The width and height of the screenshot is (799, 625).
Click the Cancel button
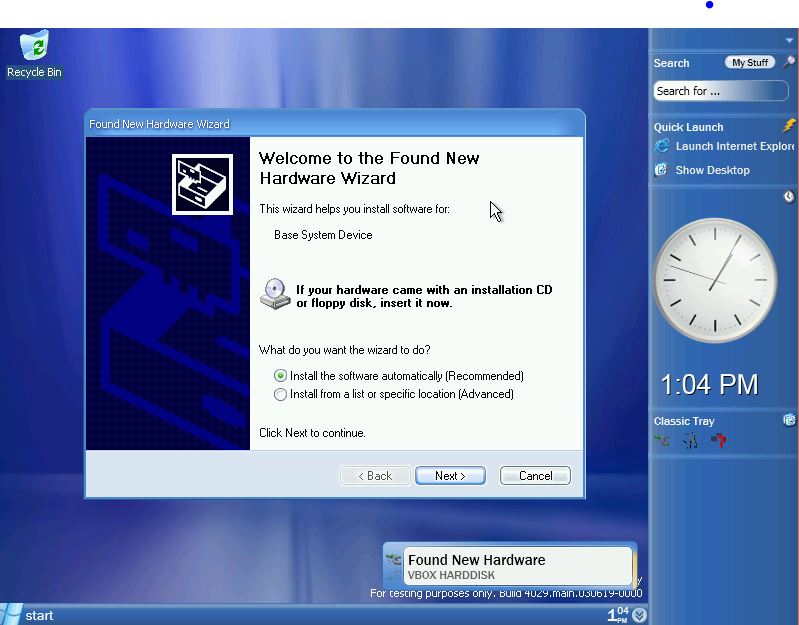[535, 476]
